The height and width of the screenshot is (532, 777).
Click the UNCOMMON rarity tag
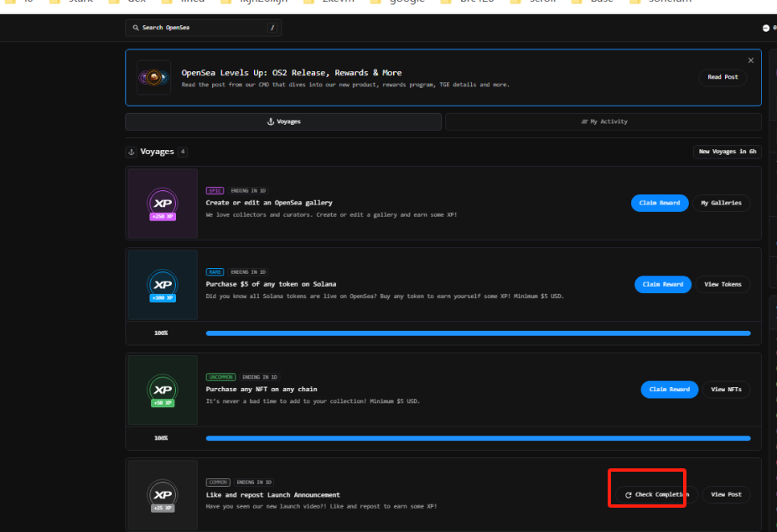(x=221, y=377)
